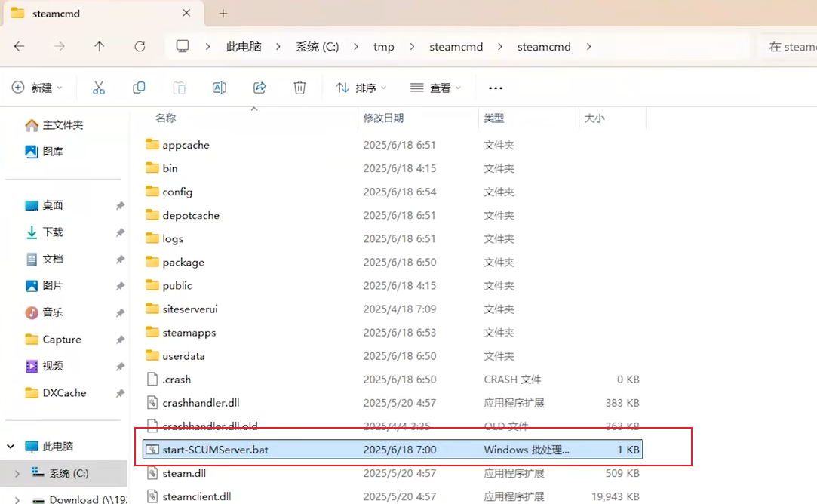The width and height of the screenshot is (817, 504).
Task: Click the forward navigation arrow
Action: (x=60, y=46)
